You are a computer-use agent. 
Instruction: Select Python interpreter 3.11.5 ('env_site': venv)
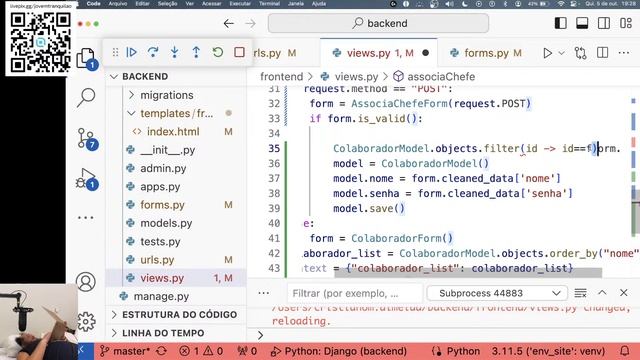pyautogui.click(x=548, y=351)
